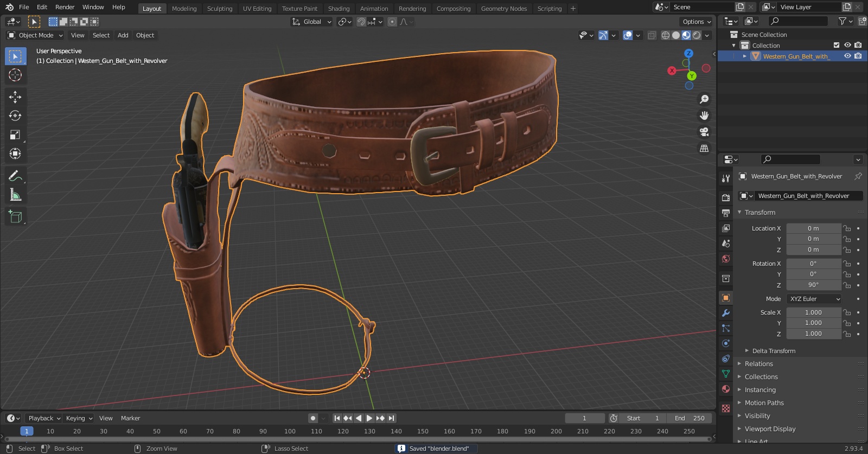Click the Scale X value field

coord(813,312)
